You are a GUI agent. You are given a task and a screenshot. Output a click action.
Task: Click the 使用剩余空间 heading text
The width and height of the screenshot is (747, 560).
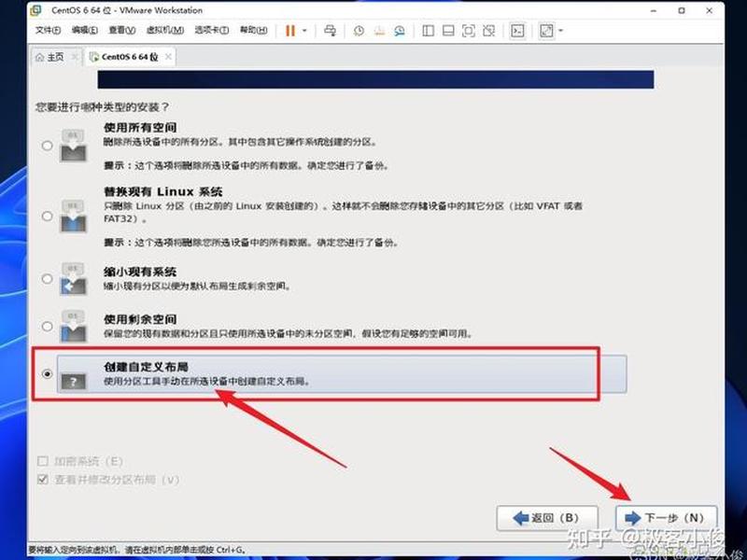coord(140,319)
